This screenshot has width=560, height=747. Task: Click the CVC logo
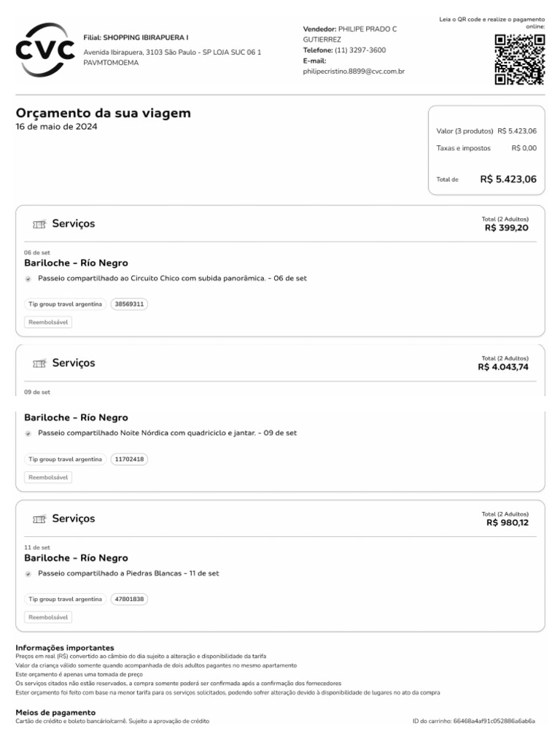tap(44, 50)
